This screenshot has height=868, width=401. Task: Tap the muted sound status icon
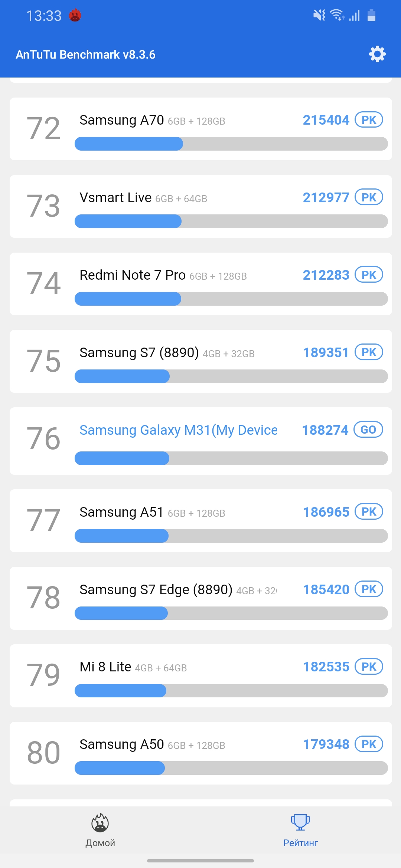(319, 15)
